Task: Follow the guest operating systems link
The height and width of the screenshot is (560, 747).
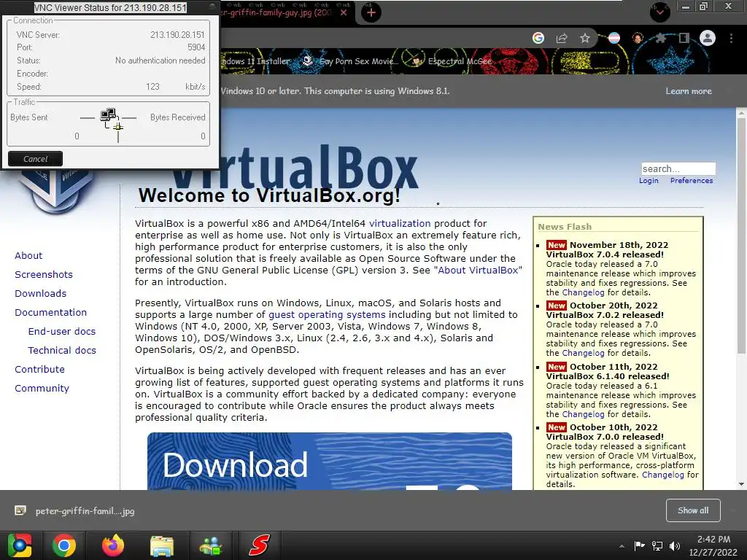Action: [327, 315]
